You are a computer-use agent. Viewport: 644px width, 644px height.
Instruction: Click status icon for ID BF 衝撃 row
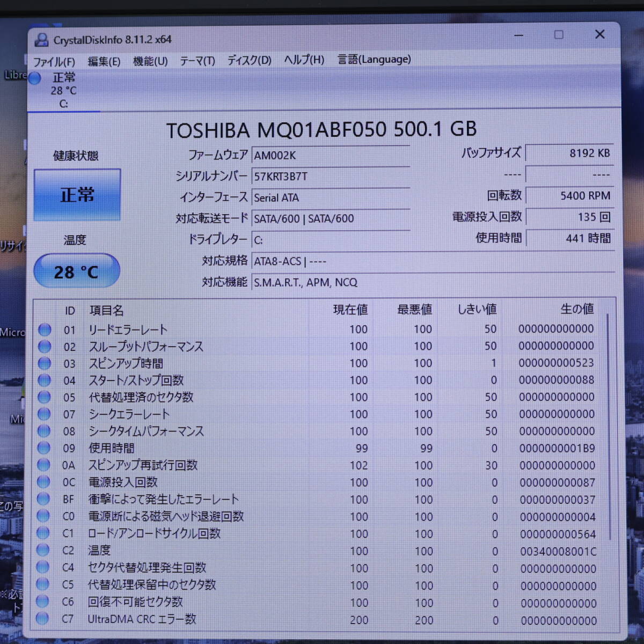click(x=43, y=499)
